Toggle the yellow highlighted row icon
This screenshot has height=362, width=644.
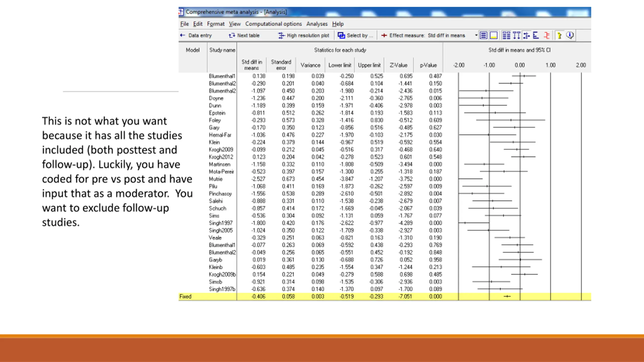[x=494, y=35]
